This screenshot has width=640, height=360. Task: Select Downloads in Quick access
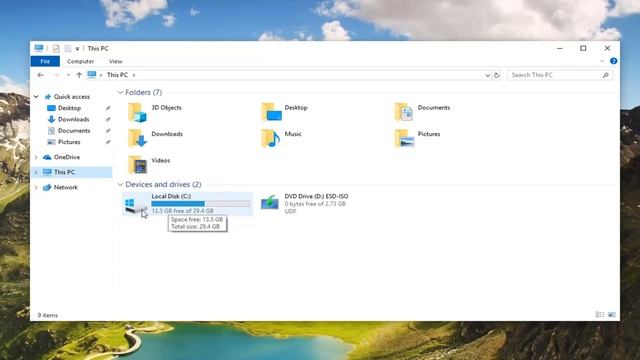[73, 120]
